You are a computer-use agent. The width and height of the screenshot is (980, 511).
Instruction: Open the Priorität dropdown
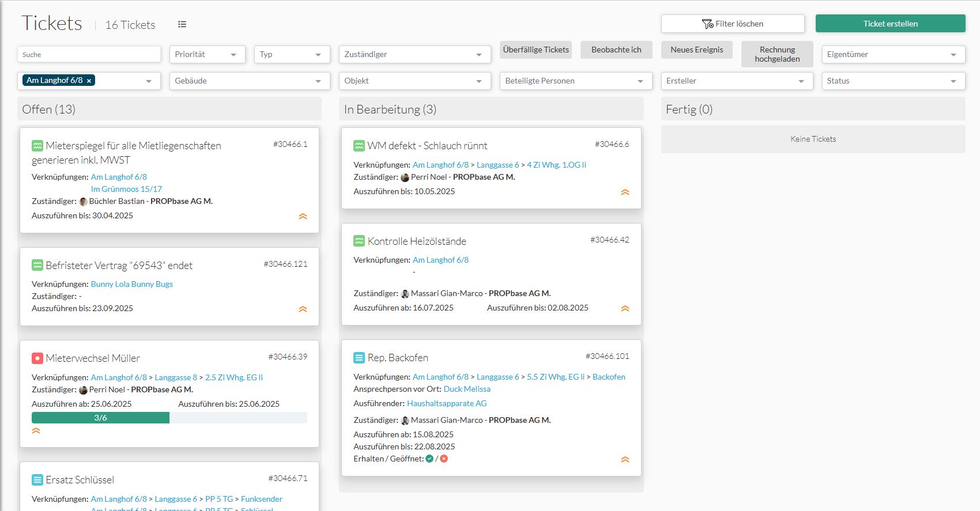click(x=207, y=54)
